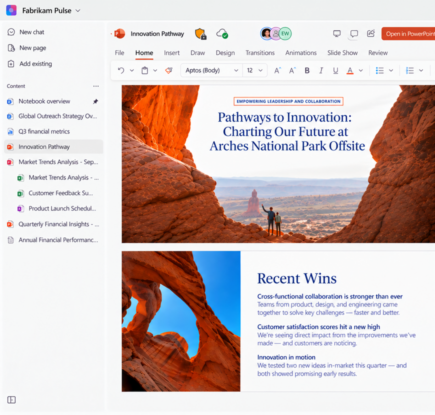
Task: Switch to the Animations tab
Action: [301, 53]
